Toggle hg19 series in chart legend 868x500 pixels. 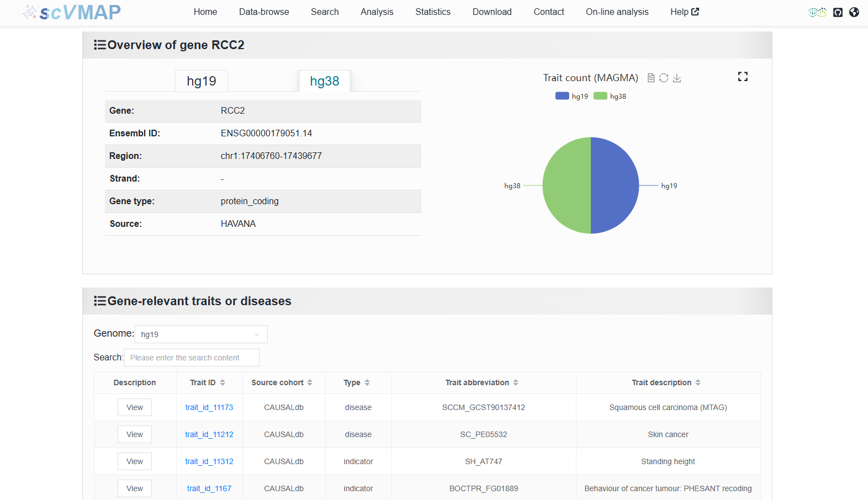point(571,96)
